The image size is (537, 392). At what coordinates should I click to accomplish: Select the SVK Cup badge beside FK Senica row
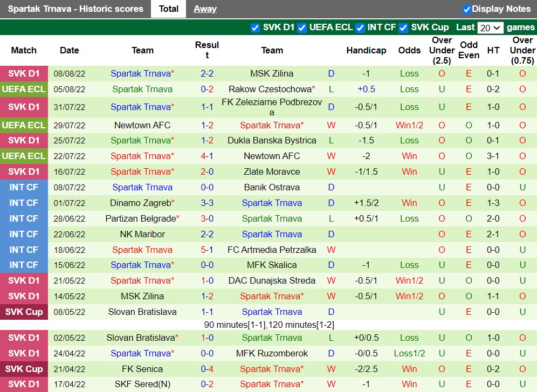pyautogui.click(x=24, y=369)
